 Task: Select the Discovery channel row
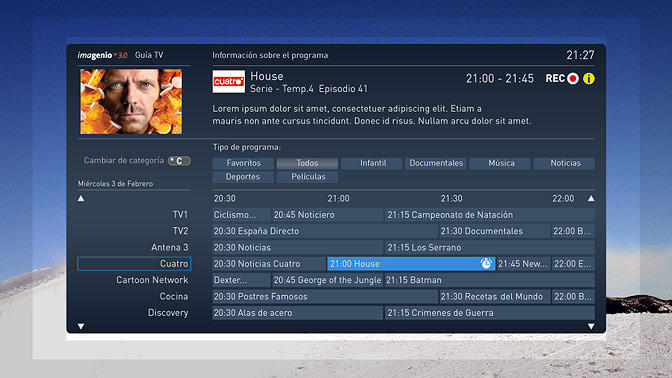(x=134, y=313)
